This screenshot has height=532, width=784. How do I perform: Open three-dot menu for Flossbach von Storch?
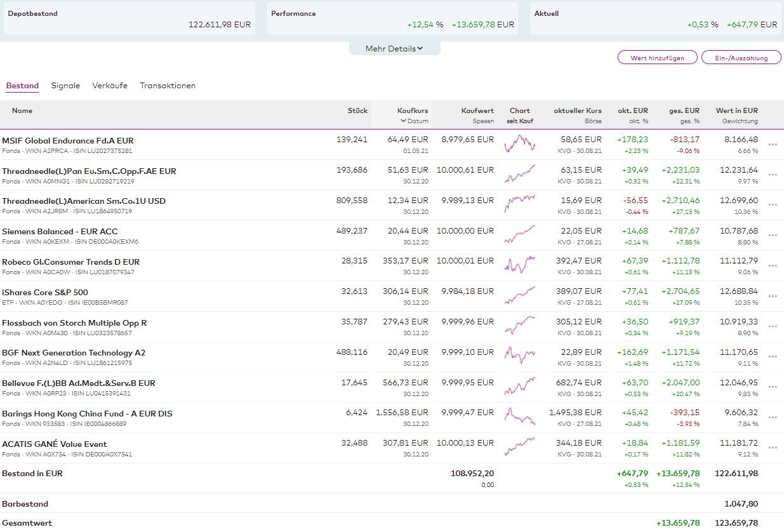coord(773,327)
